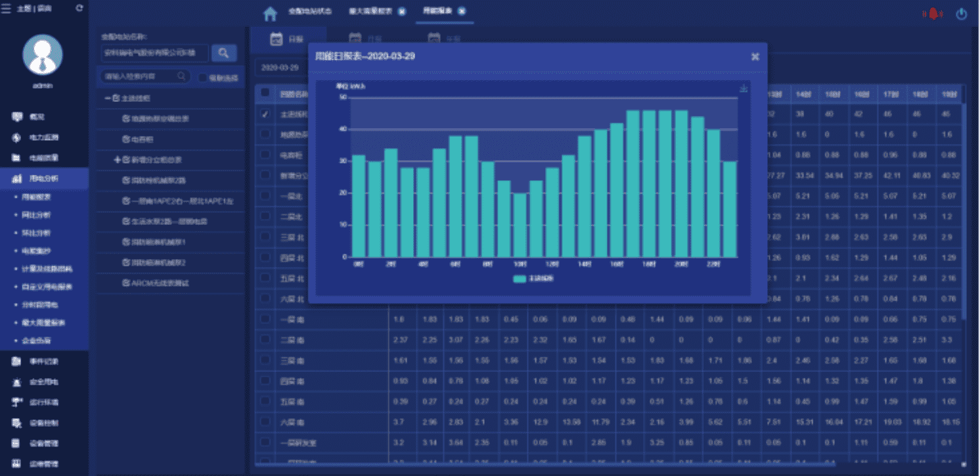Click the power logout icon
This screenshot has width=980, height=476.
tap(962, 14)
